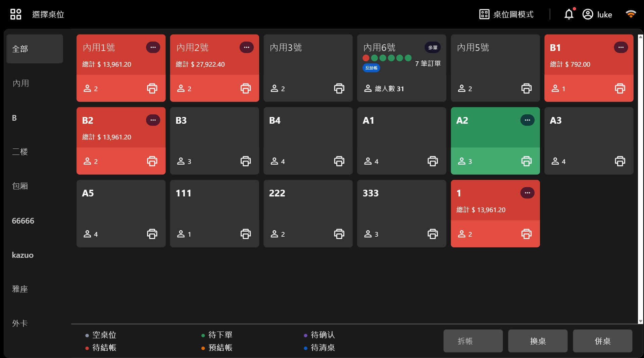
Task: Print receipt for table B1
Action: click(620, 88)
